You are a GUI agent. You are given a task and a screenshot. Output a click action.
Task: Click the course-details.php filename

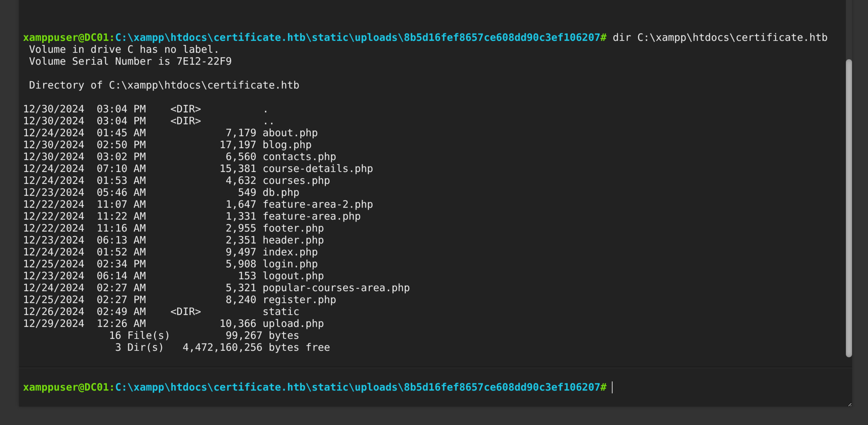pos(317,168)
